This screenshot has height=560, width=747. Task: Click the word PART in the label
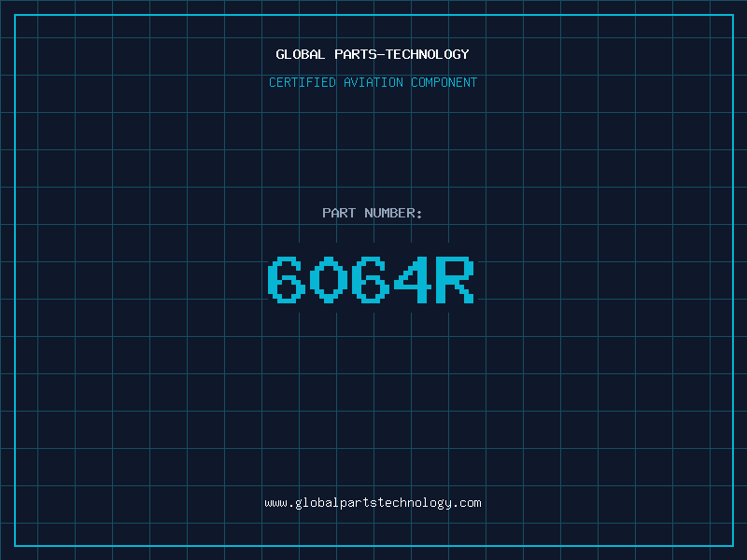pyautogui.click(x=339, y=213)
